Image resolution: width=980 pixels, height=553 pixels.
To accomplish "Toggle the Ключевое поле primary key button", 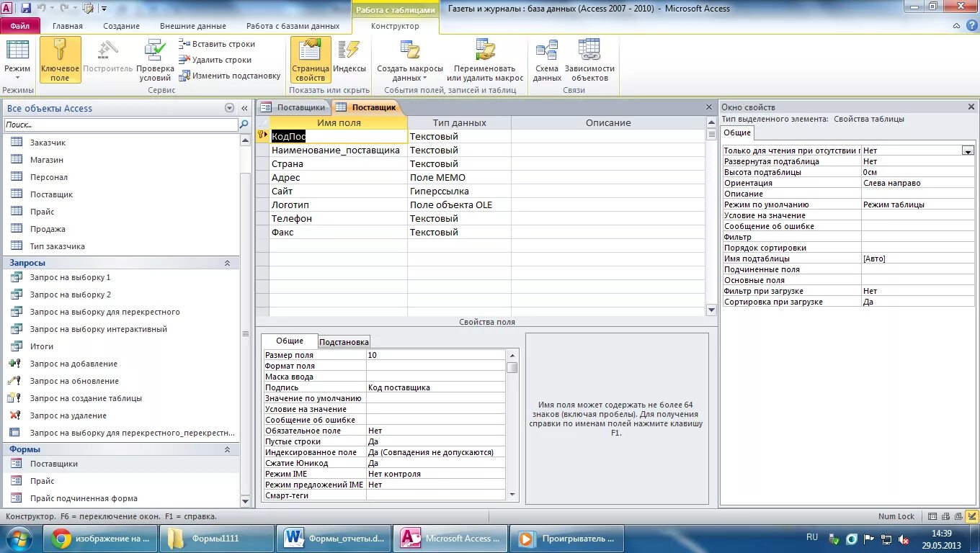I will (60, 60).
